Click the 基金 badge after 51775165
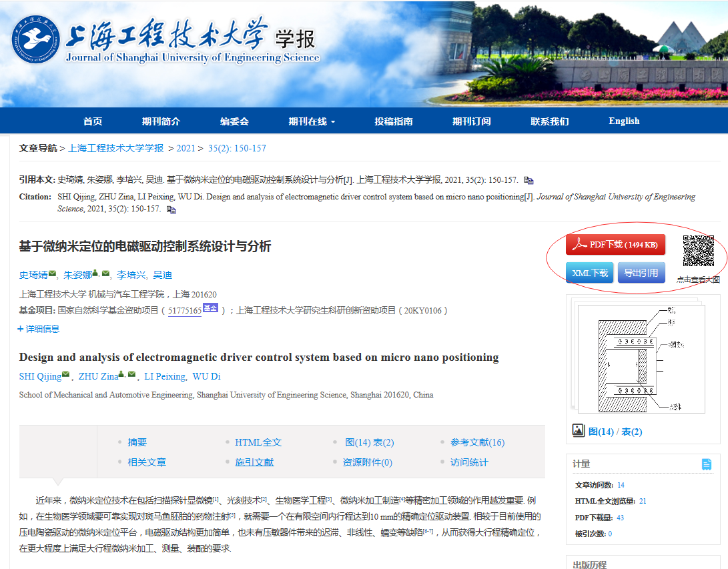The height and width of the screenshot is (569, 728). pyautogui.click(x=210, y=308)
